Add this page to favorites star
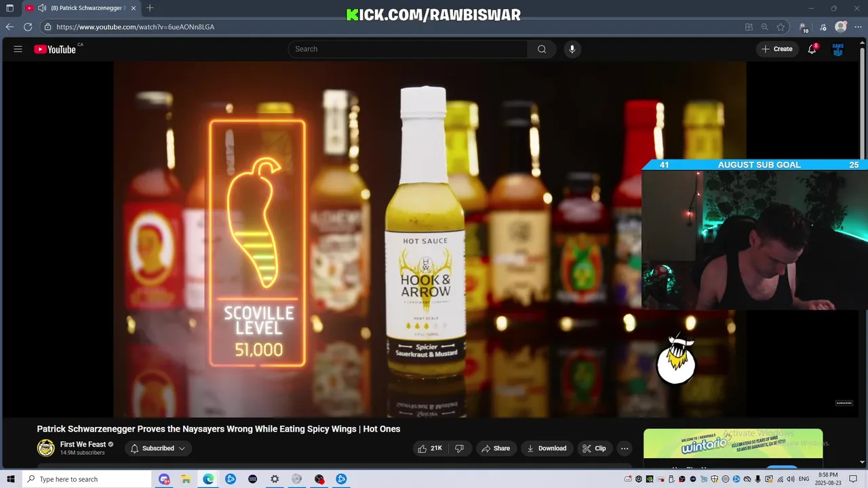This screenshot has height=488, width=868. (781, 27)
